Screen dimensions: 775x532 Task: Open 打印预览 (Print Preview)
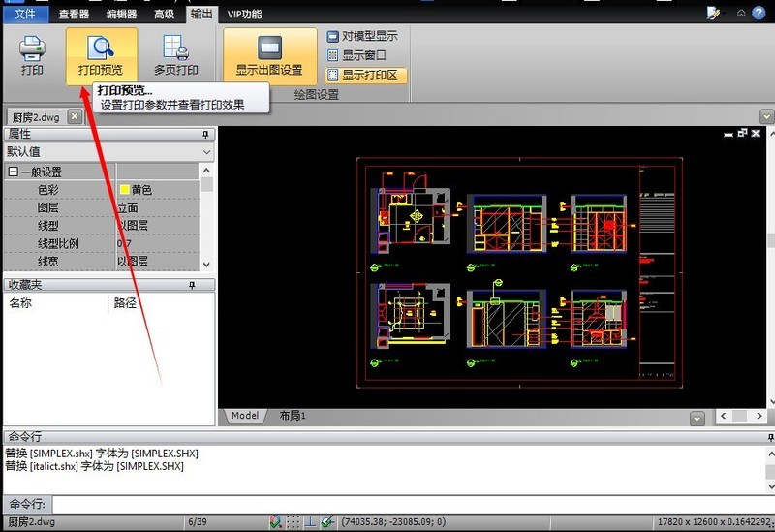click(x=101, y=55)
